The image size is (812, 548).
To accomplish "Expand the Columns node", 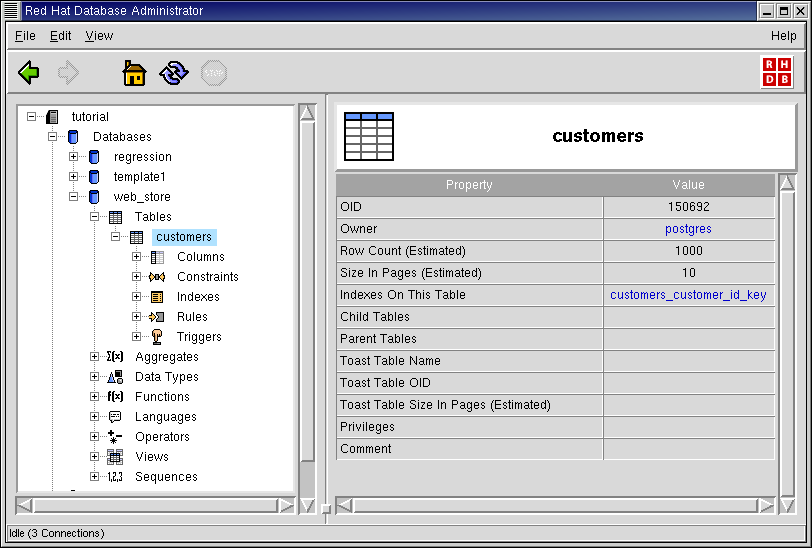I will pyautogui.click(x=136, y=257).
